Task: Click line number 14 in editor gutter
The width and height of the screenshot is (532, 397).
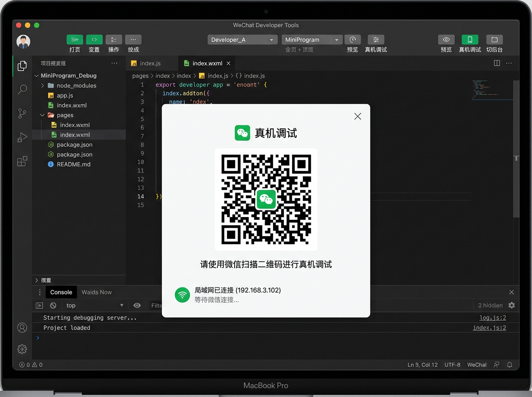Action: [141, 196]
